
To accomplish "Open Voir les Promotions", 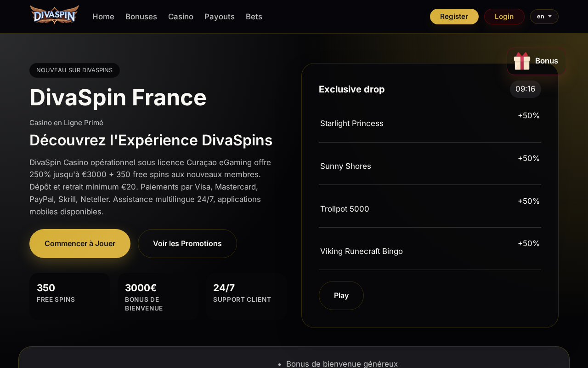I will pos(187,243).
